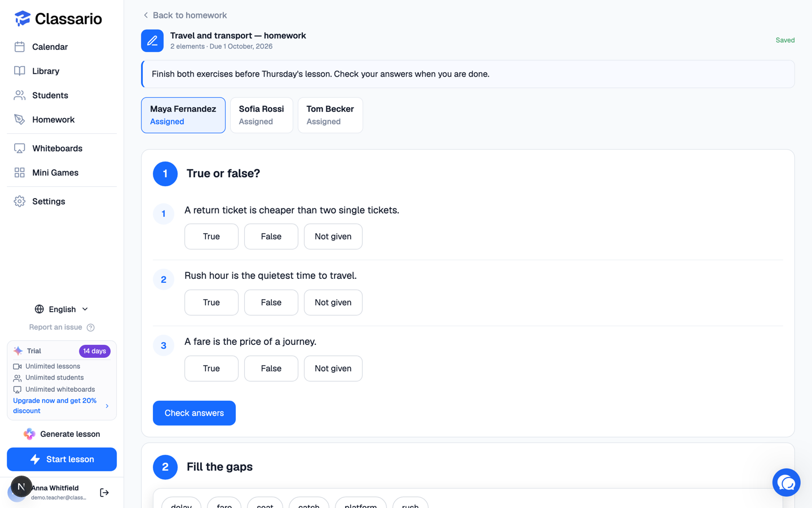Click the Classario graduation cap logo
Screen dimensions: 812x508
[x=22, y=19]
